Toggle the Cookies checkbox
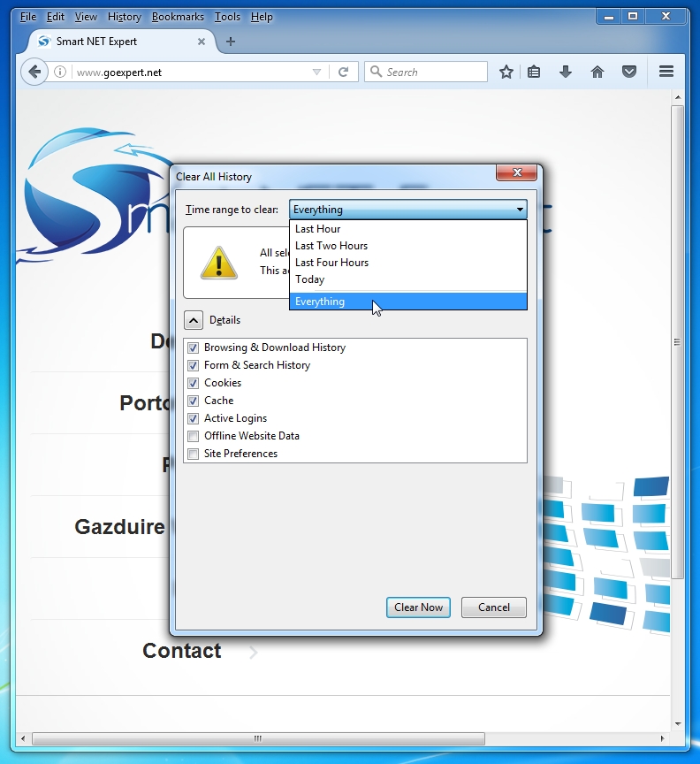The width and height of the screenshot is (700, 764). point(194,383)
